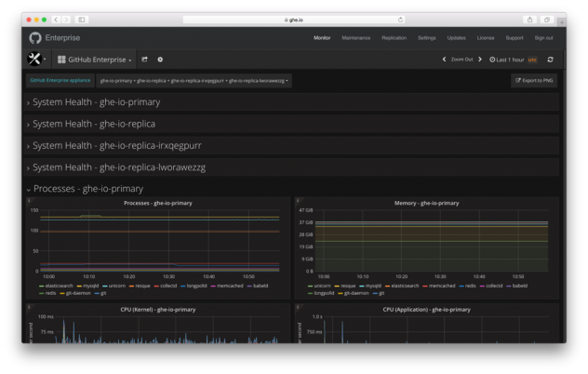This screenshot has height=374, width=588.
Task: Click the GitHub Octocat logo
Action: [x=35, y=38]
